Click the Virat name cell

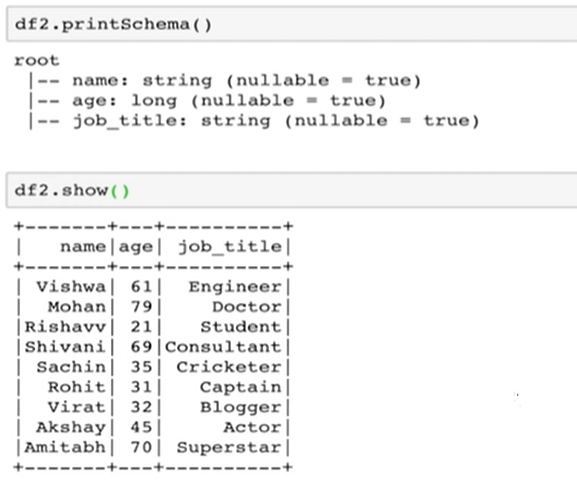(77, 407)
